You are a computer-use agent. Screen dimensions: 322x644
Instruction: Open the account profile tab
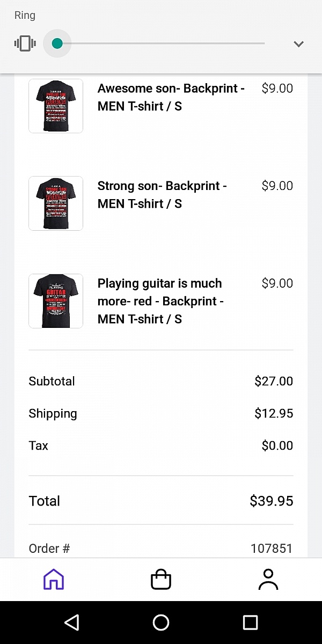click(x=268, y=580)
